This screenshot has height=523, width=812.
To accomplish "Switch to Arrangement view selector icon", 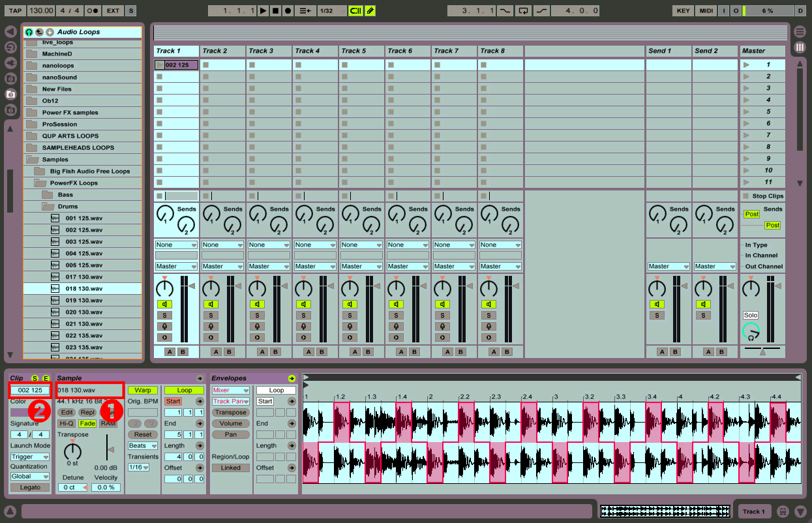I will tap(800, 31).
